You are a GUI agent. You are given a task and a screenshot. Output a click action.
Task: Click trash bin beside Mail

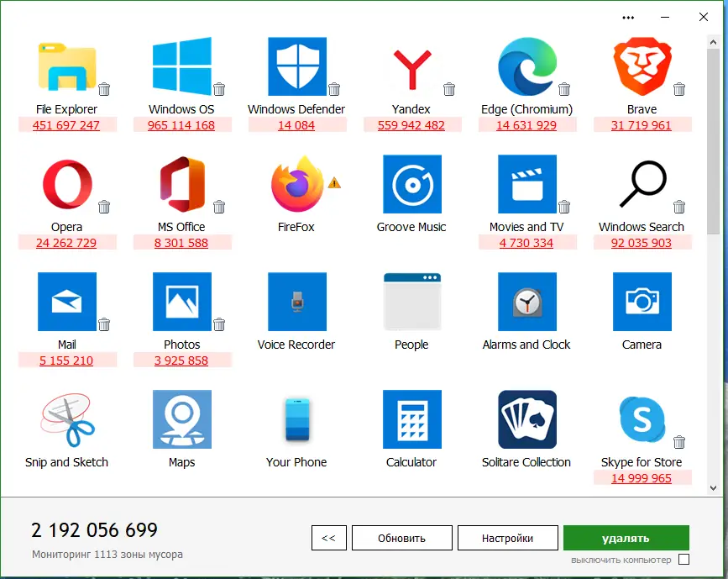[104, 324]
